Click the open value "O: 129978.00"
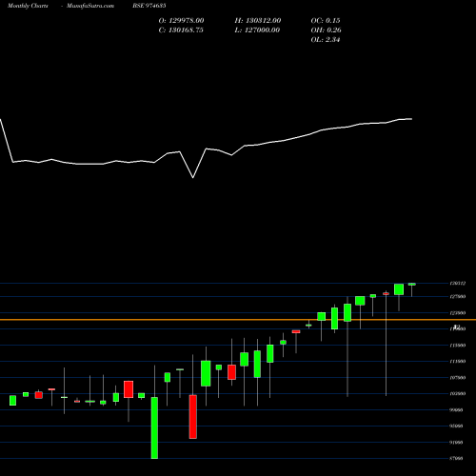 coord(181,21)
